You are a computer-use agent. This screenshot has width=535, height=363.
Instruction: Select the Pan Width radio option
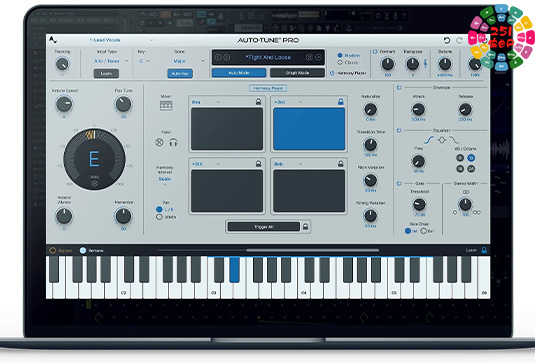click(159, 217)
